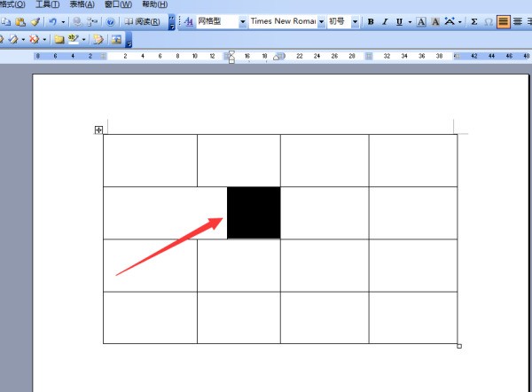Screen dimensions: 532x392
Task: Click the ab Highlight pen icon
Action: click(74, 39)
